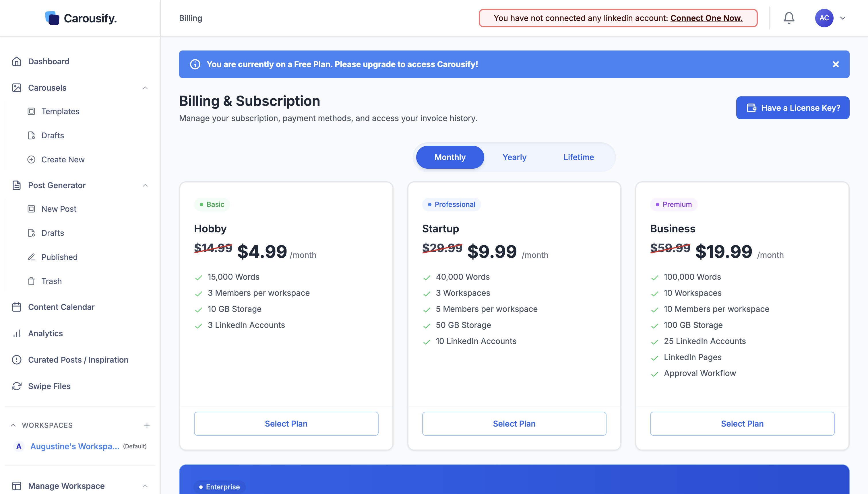The height and width of the screenshot is (494, 868).
Task: Click Have a License Key button
Action: (793, 108)
